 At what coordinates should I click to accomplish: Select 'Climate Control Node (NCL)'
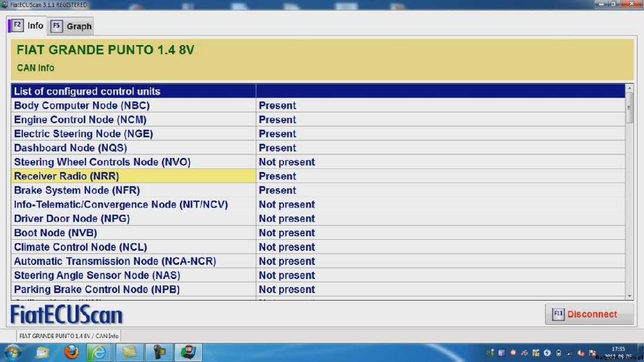(133, 247)
